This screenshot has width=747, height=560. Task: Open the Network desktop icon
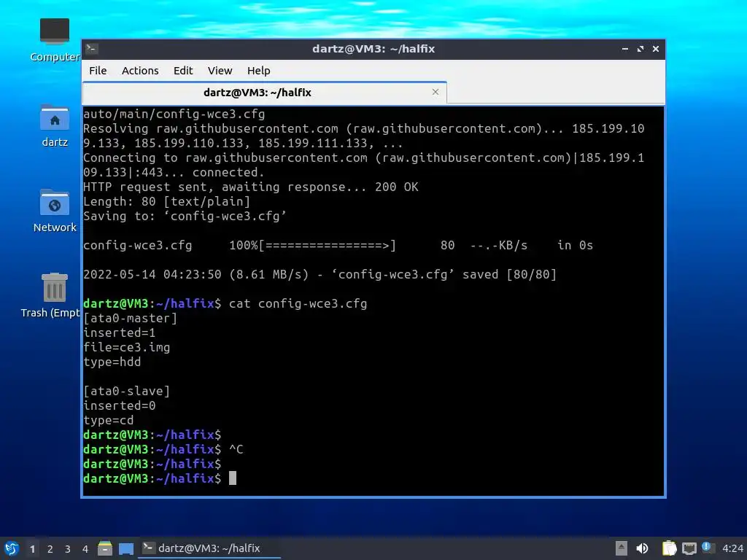(x=55, y=211)
